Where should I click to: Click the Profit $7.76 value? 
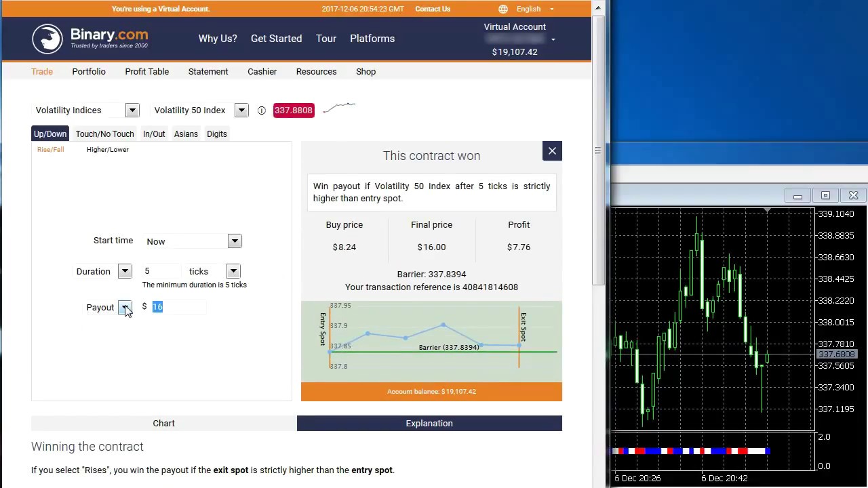coord(519,247)
